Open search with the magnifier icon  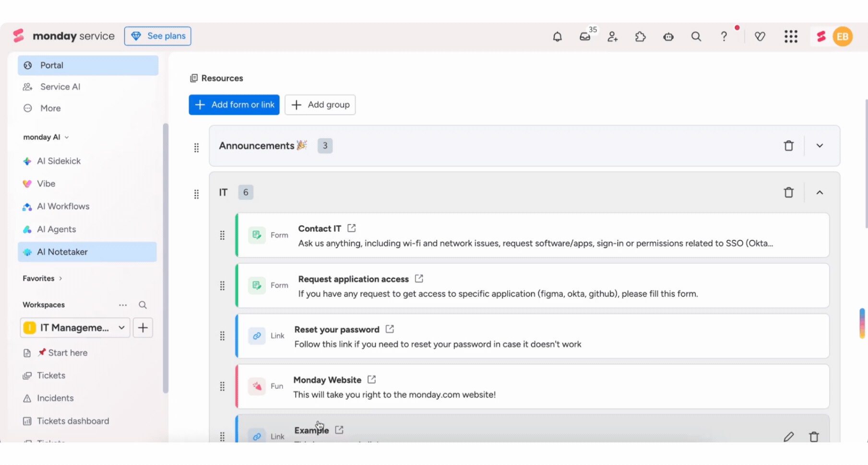pos(696,36)
